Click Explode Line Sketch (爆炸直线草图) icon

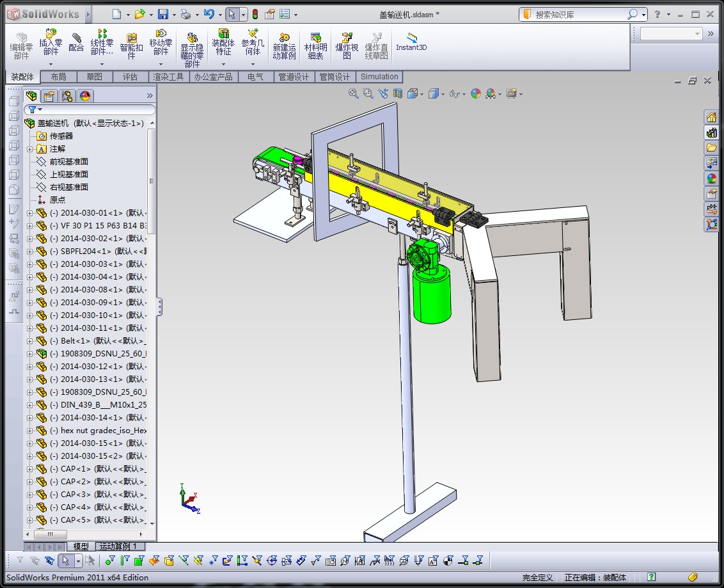pos(376,46)
